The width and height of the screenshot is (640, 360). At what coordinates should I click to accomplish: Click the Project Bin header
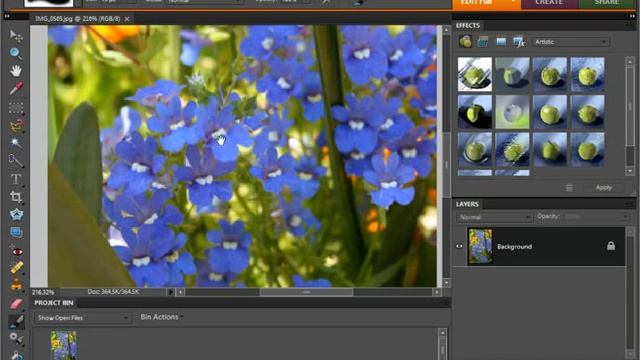54,303
